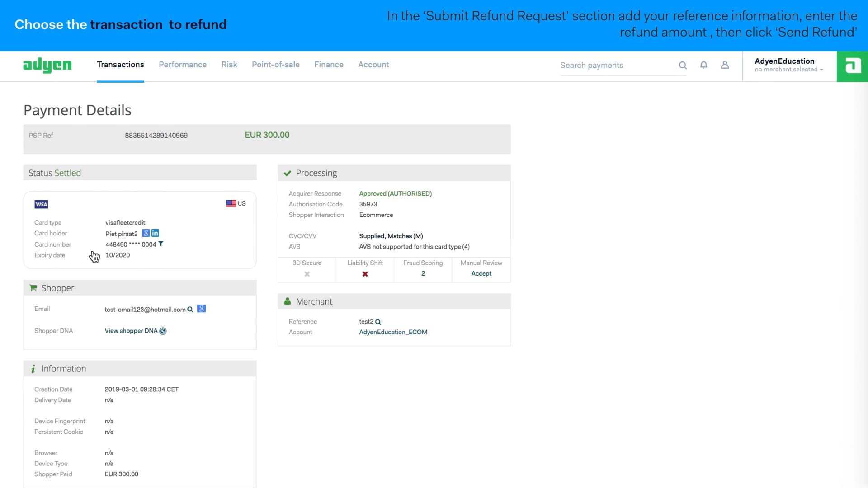This screenshot has height=488, width=868.
Task: Go to the Point-of-sale tab
Action: 276,65
